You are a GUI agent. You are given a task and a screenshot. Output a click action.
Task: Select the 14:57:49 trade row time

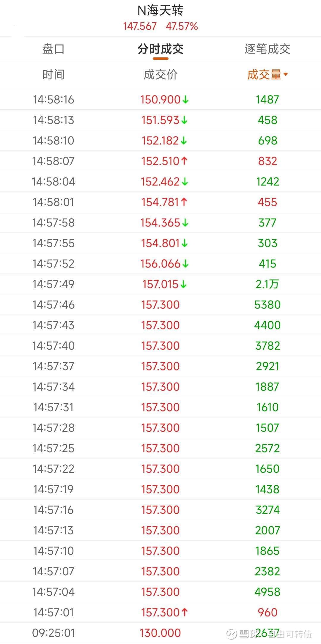coord(53,284)
